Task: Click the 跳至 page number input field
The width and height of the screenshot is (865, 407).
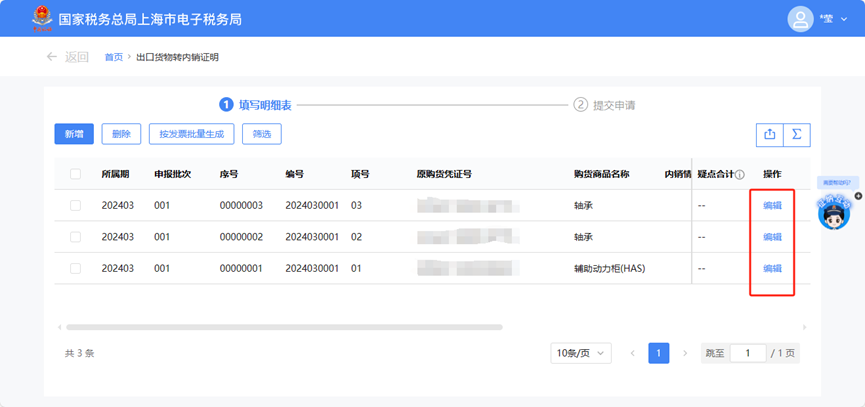Action: pos(747,353)
